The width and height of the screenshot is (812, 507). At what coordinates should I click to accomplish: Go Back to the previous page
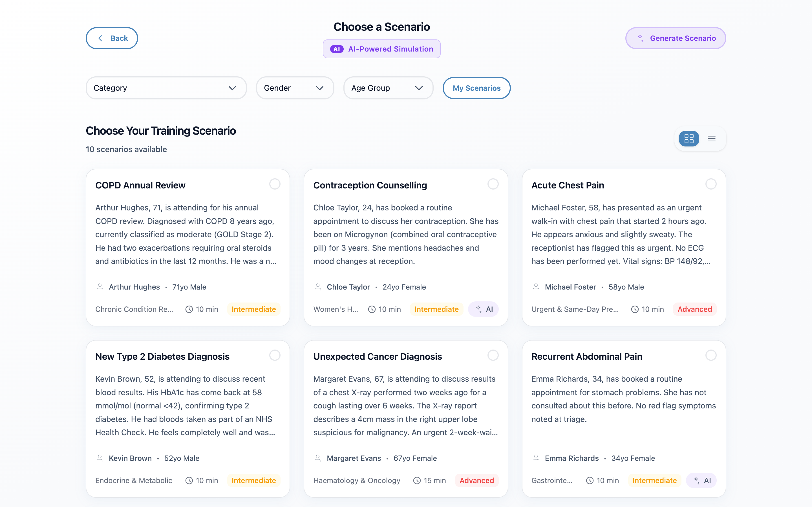[x=112, y=38]
